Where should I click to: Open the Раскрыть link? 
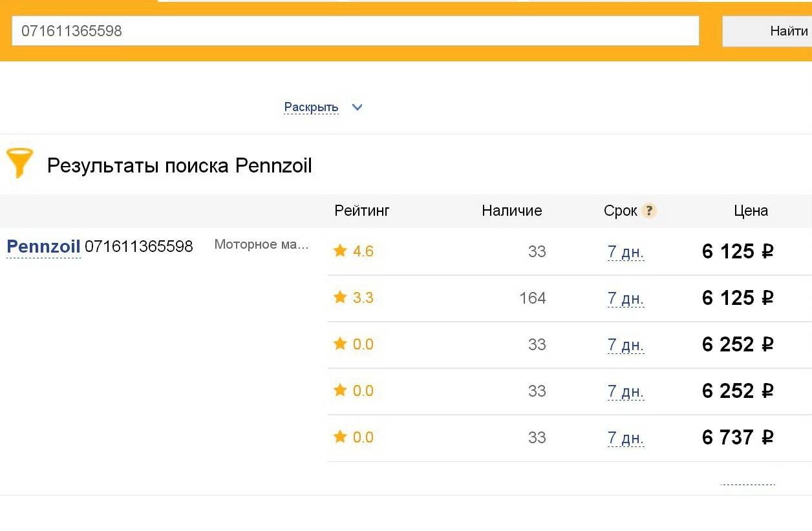[x=311, y=107]
